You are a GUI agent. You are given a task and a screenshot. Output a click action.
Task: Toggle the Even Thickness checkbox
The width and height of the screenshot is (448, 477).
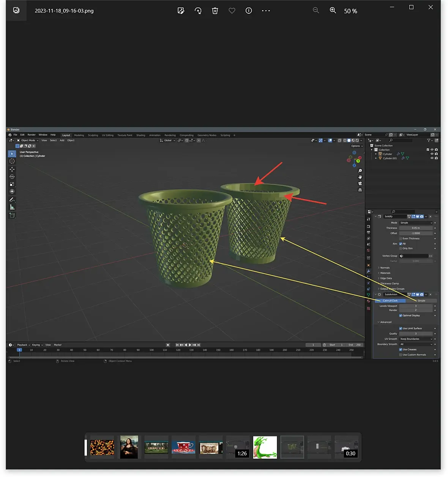pos(401,239)
